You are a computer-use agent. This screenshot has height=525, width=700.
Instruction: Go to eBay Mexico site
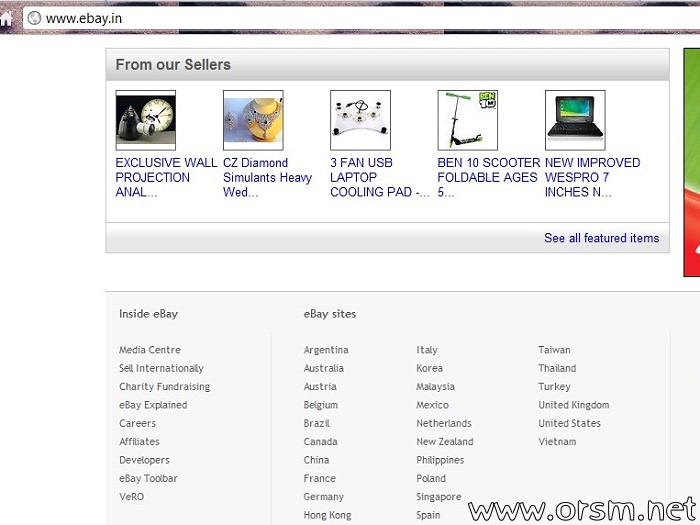coord(432,405)
